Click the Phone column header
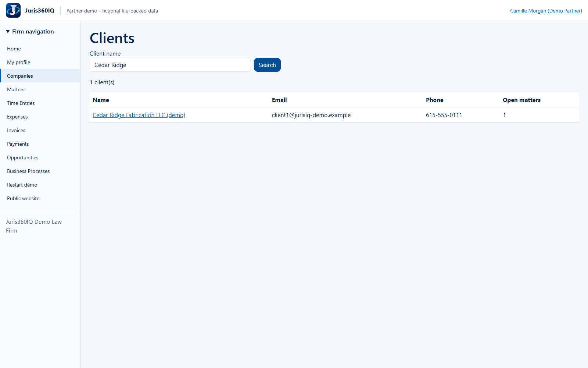The image size is (588, 368). pos(435,100)
